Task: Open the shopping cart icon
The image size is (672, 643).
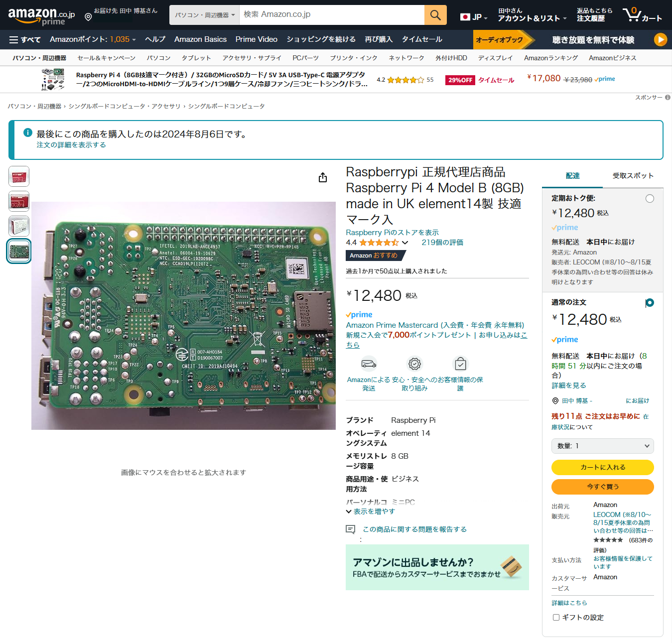Action: pyautogui.click(x=633, y=14)
